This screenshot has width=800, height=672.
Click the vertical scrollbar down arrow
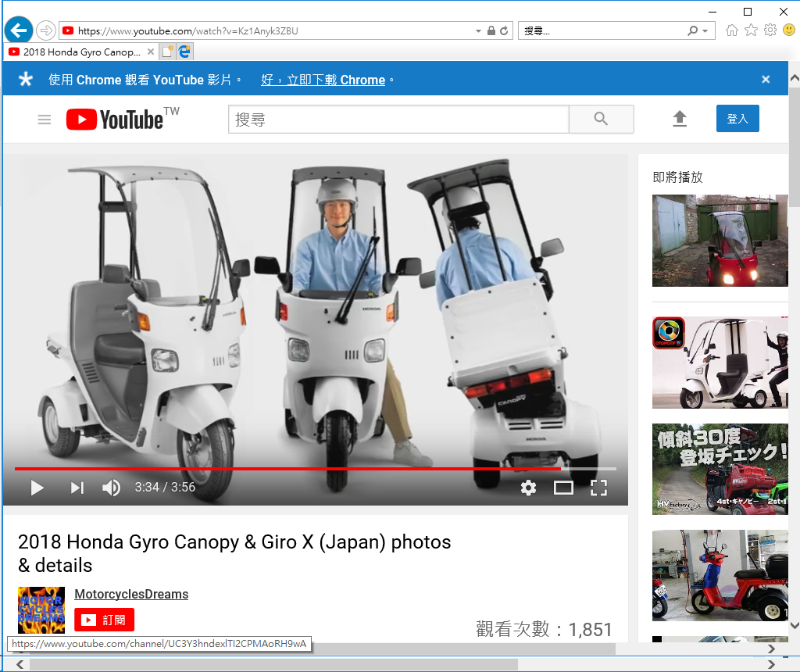(795, 625)
